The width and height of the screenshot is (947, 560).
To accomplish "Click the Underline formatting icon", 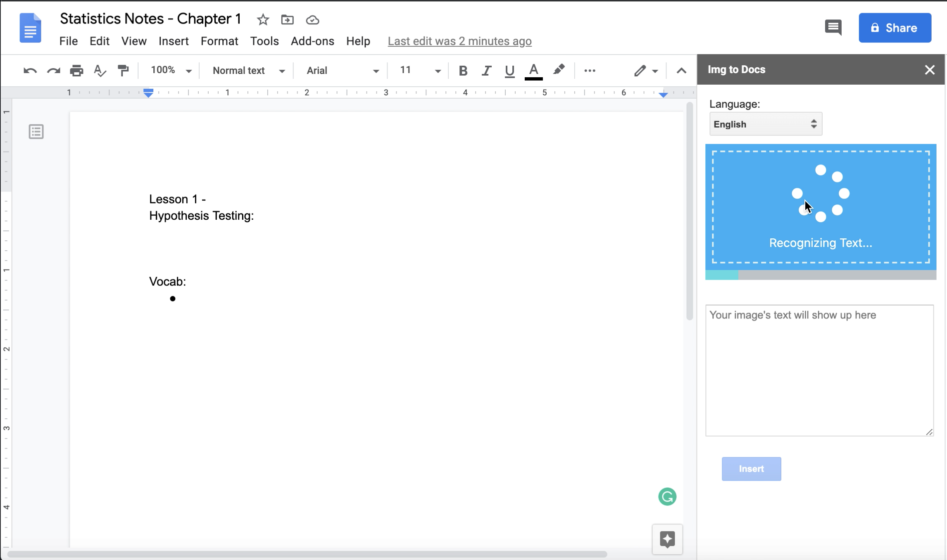I will [x=509, y=70].
